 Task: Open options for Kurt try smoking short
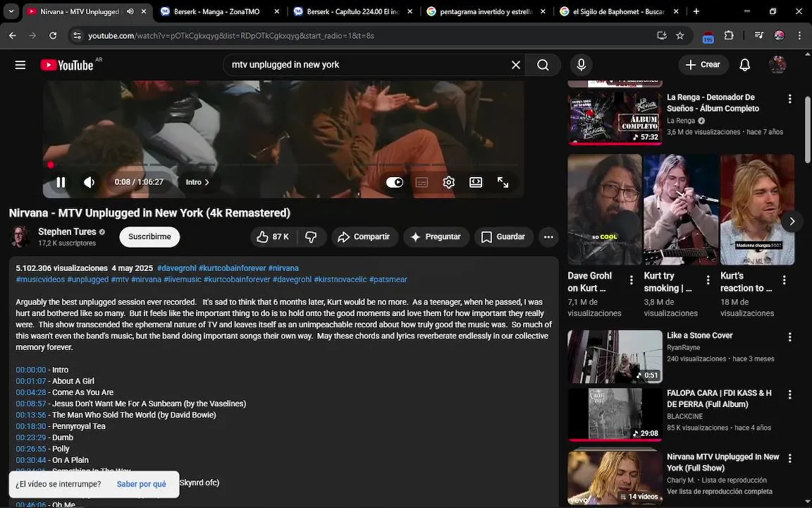708,280
